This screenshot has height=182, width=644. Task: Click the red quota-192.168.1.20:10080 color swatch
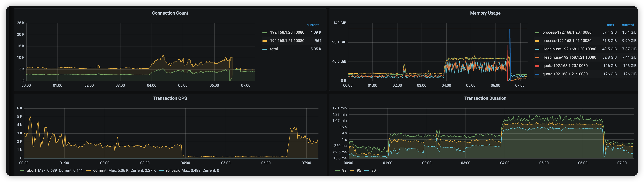[x=537, y=66]
